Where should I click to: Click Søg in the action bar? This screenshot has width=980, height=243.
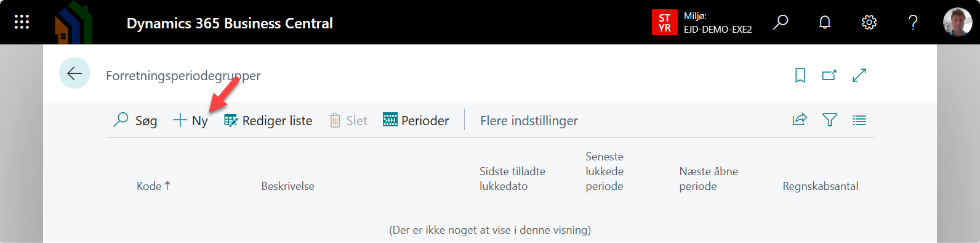click(x=135, y=120)
